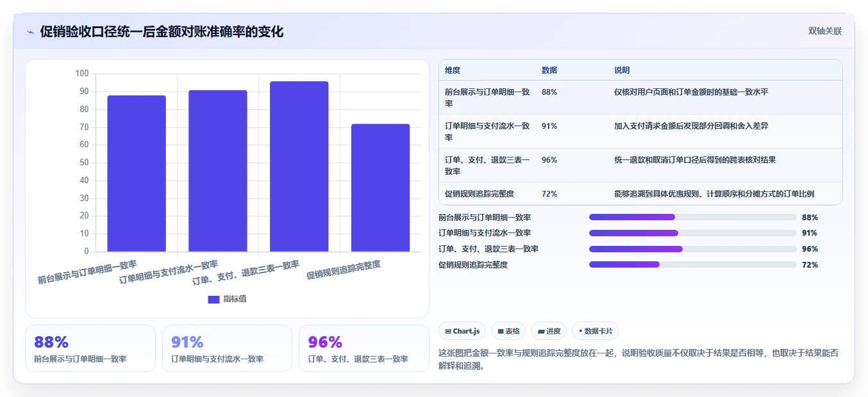Screen dimensions: 868x397
Task: Click x-axis label 前台展示与订单明细一致率
Action: (x=87, y=271)
